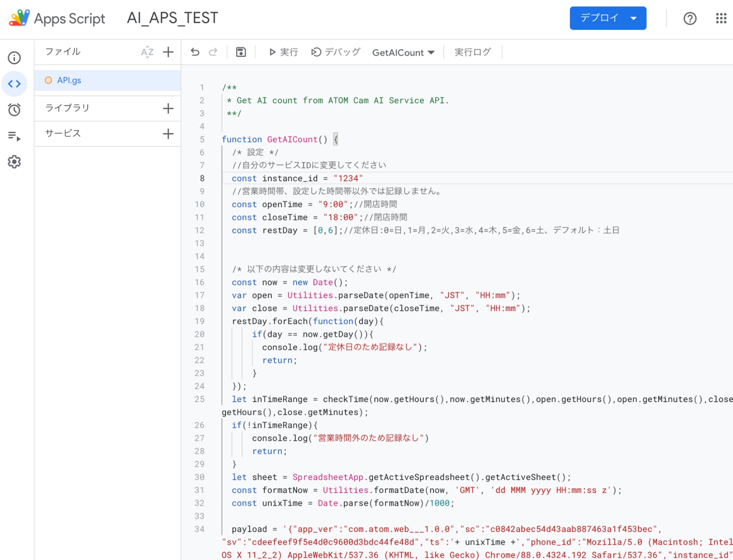733x560 pixels.
Task: Open Google apps grid launcher
Action: click(x=721, y=18)
